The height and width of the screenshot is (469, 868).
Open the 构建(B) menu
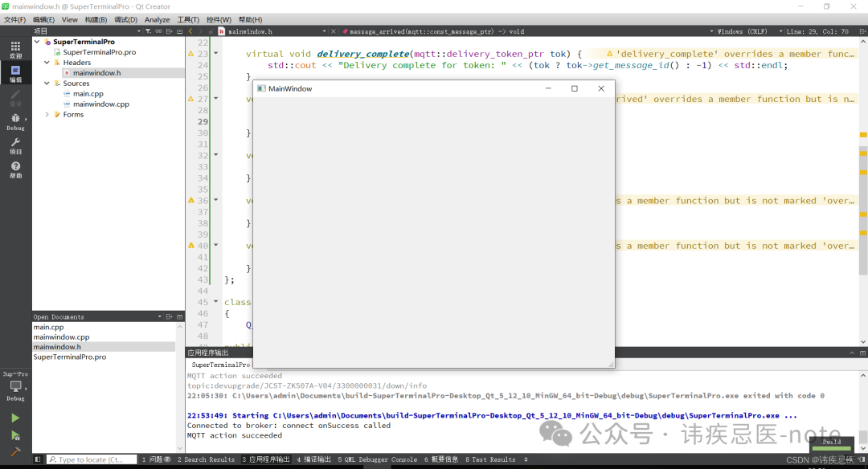point(96,19)
